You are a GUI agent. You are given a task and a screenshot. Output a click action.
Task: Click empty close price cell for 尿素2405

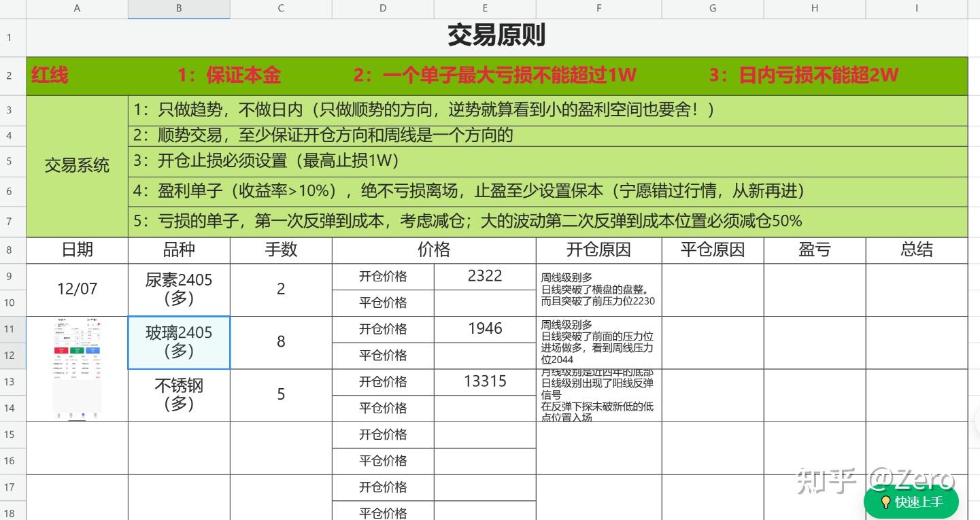[x=485, y=302]
